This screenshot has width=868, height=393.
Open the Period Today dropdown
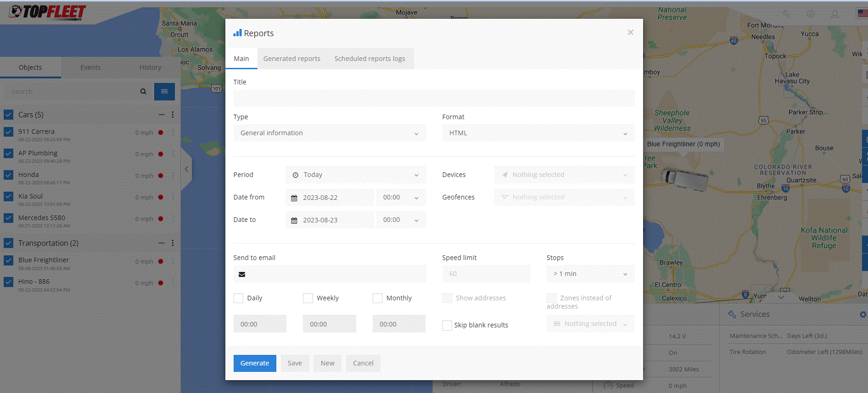tap(355, 175)
